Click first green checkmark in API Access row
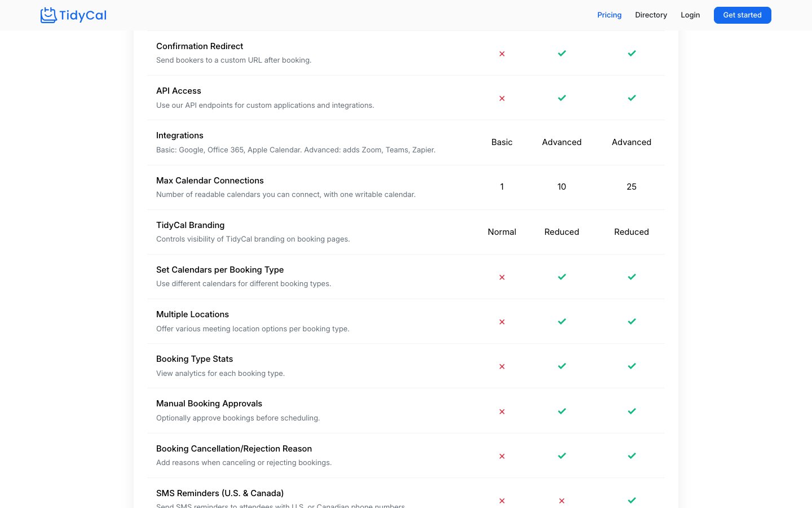Viewport: 812px width, 508px height. 562,98
